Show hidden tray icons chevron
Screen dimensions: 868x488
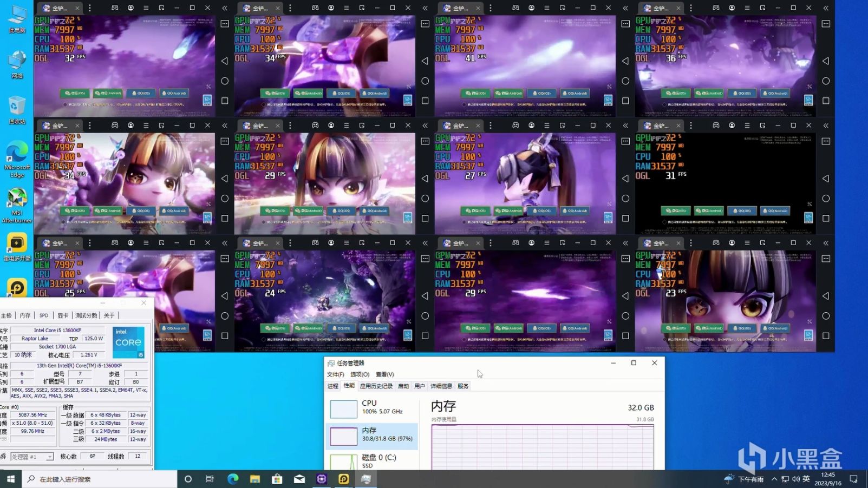point(774,479)
